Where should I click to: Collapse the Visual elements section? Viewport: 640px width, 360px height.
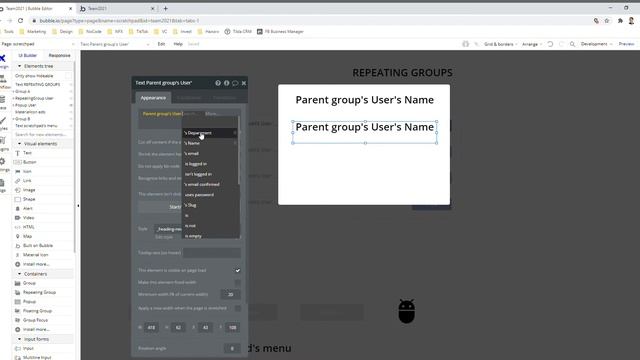19,144
